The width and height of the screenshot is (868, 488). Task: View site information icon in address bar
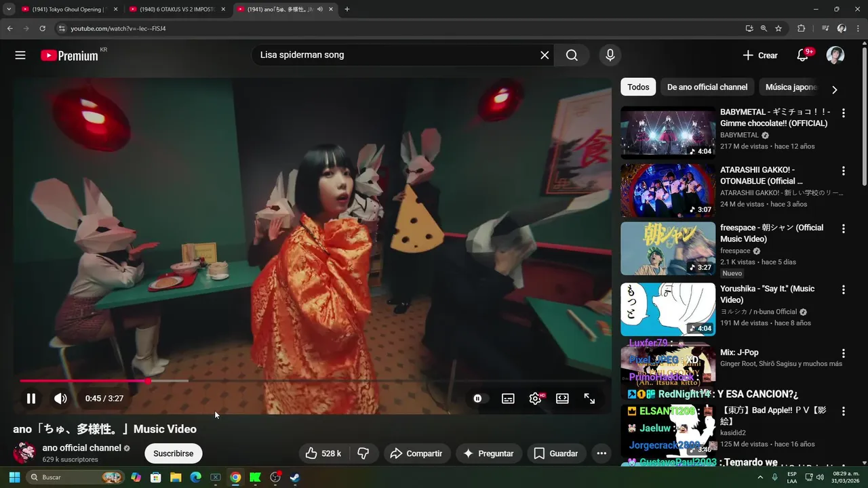tap(62, 28)
